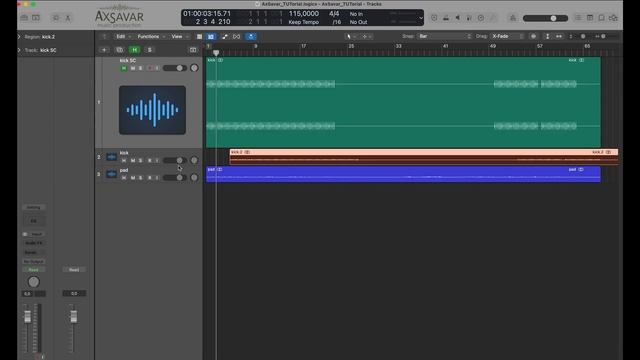Solo the kick track
This screenshot has height=360, width=640.
[140, 160]
